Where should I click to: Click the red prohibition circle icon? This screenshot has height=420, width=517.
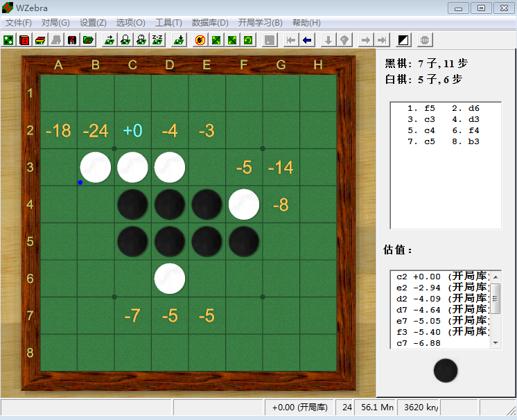200,40
